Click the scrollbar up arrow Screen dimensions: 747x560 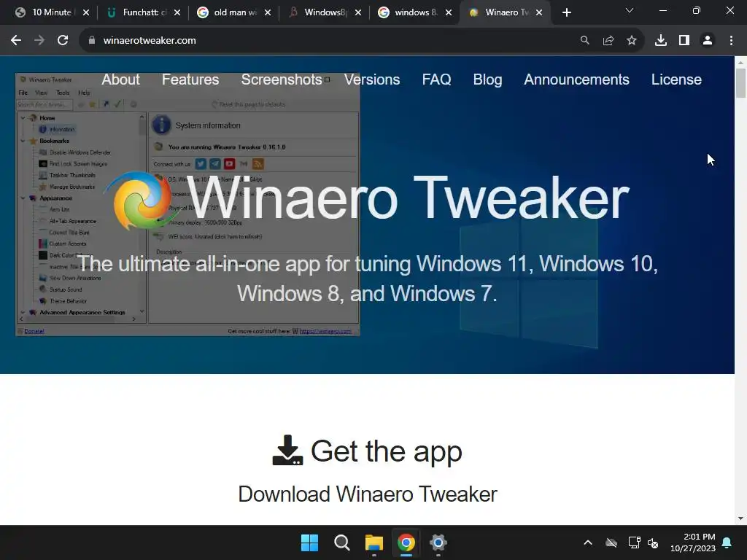point(740,63)
